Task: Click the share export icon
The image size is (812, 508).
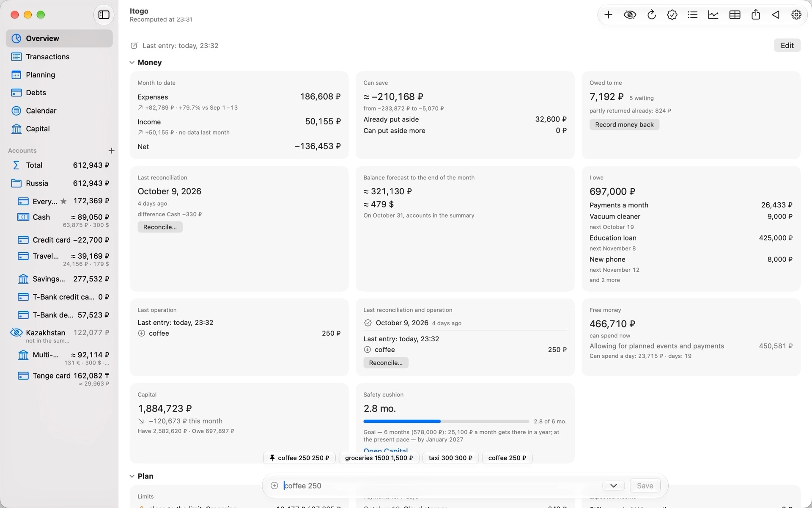Action: [x=756, y=15]
